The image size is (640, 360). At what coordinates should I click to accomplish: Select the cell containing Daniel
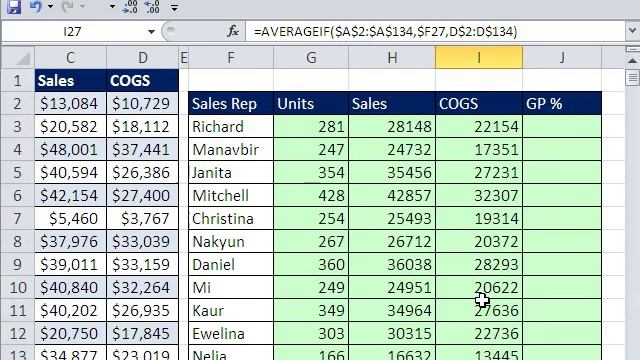[231, 264]
